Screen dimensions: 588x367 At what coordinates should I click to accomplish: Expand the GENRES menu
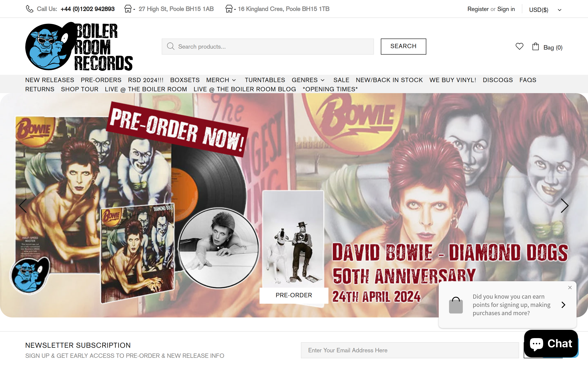click(x=308, y=80)
